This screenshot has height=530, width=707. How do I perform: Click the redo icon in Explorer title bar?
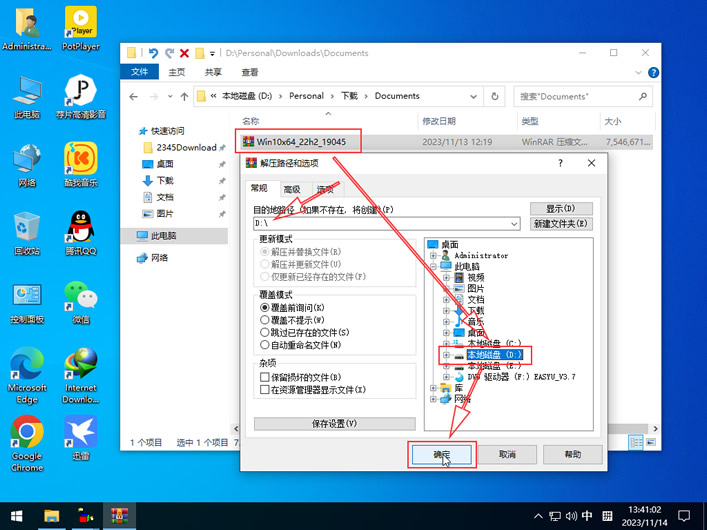[x=169, y=53]
